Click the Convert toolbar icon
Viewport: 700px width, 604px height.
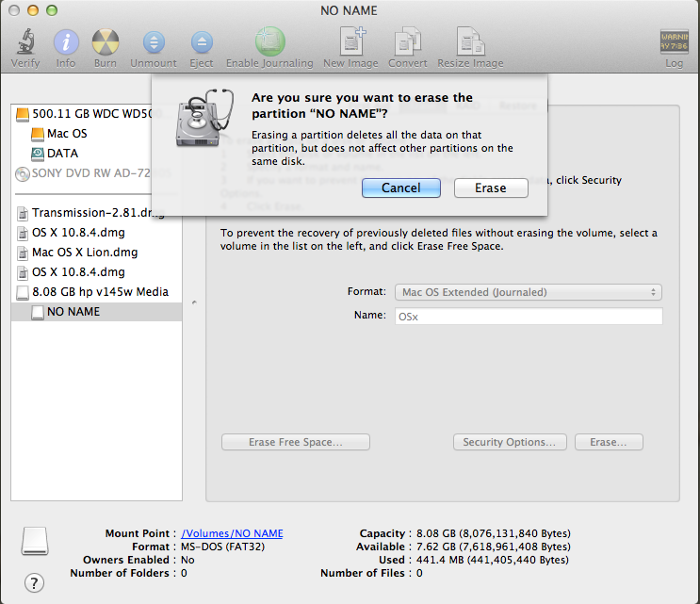coord(408,41)
